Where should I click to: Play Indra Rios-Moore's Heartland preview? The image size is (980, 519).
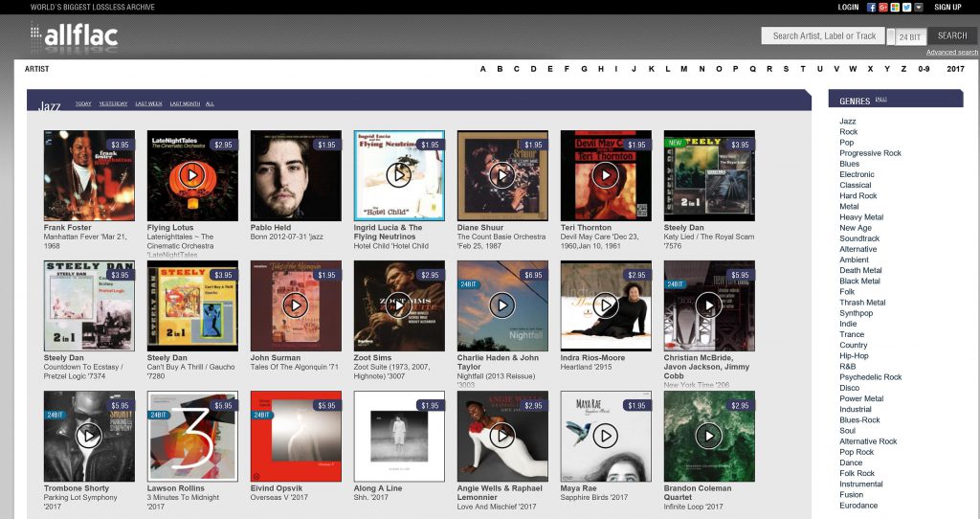(606, 305)
